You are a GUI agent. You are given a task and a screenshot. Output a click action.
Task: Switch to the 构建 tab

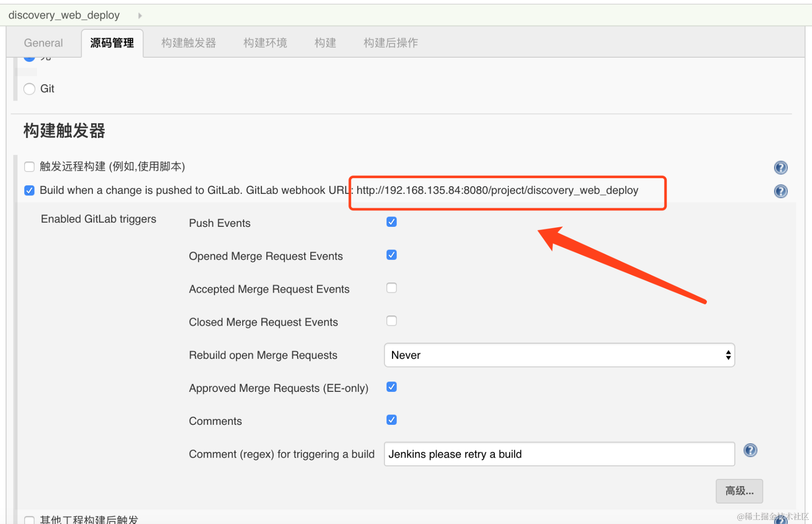coord(325,43)
